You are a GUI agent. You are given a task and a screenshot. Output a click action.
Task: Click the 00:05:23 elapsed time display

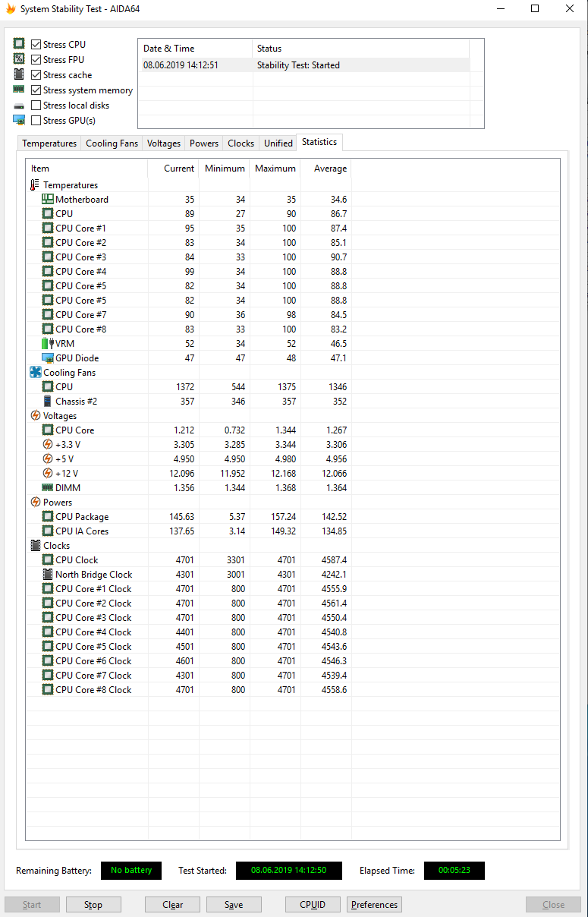click(454, 871)
